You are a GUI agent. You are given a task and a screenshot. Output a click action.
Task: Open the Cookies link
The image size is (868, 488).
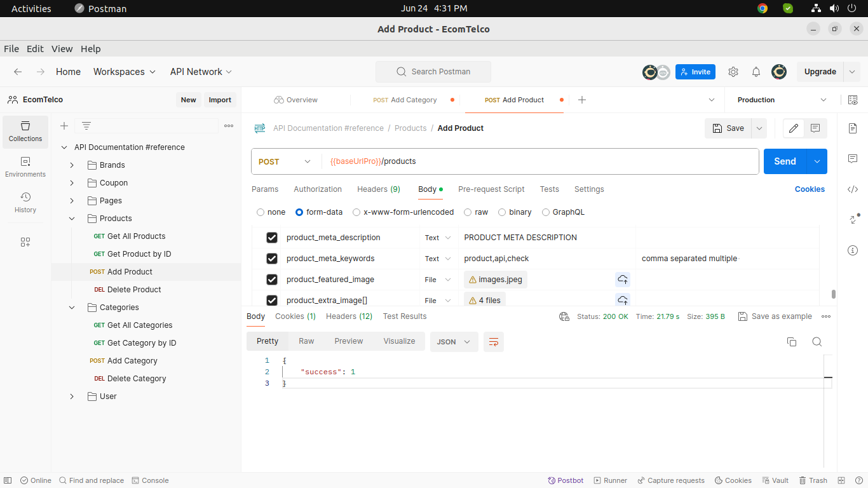click(x=810, y=189)
